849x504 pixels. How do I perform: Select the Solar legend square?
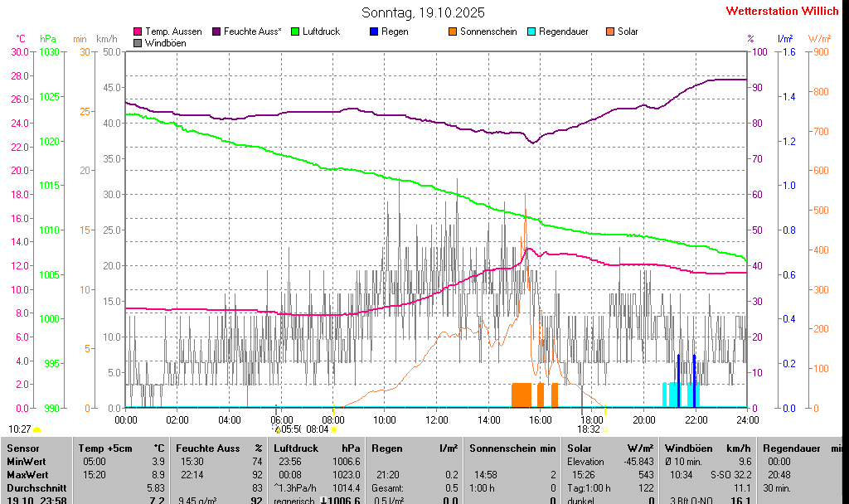point(610,31)
